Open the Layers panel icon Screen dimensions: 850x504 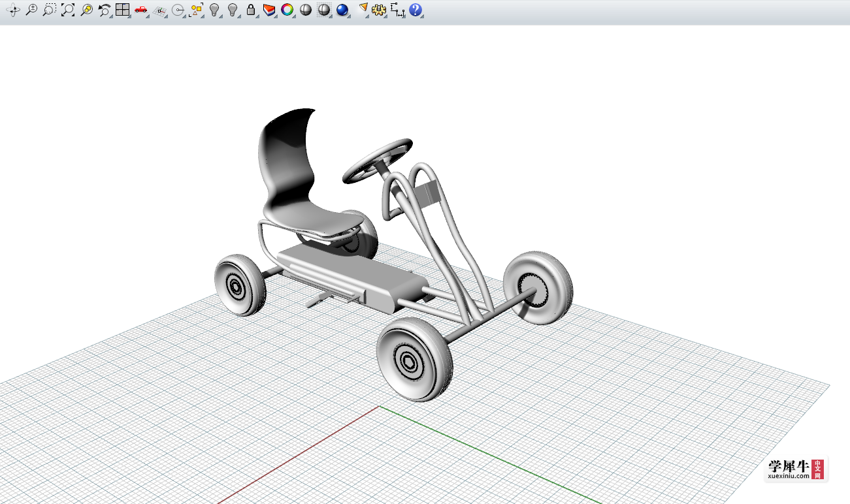point(269,10)
